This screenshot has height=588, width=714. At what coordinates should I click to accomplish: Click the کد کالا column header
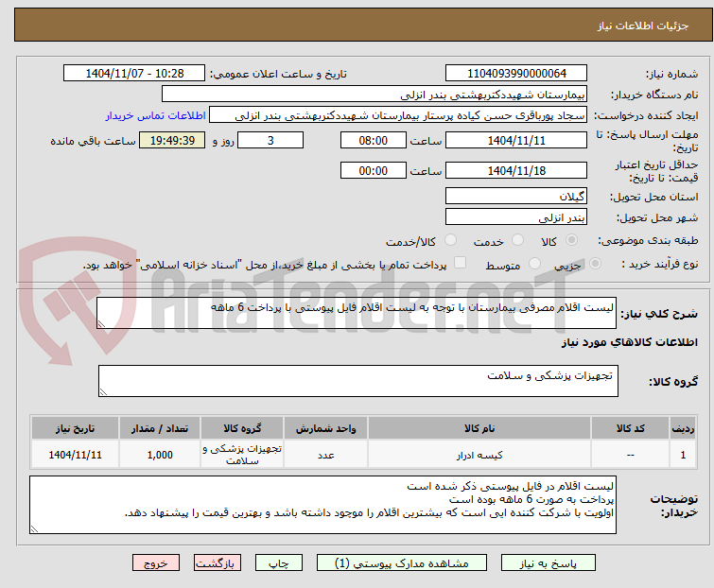(630, 428)
